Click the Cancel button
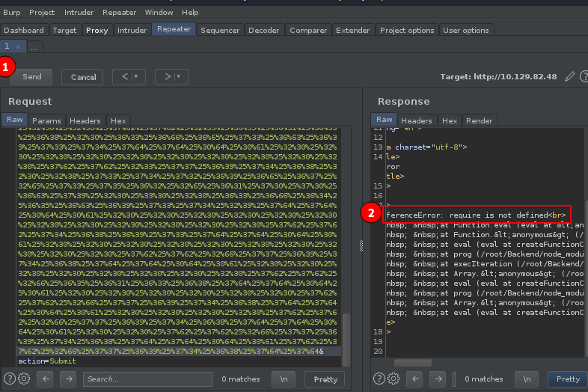Image resolution: width=588 pixels, height=392 pixels. tap(83, 76)
